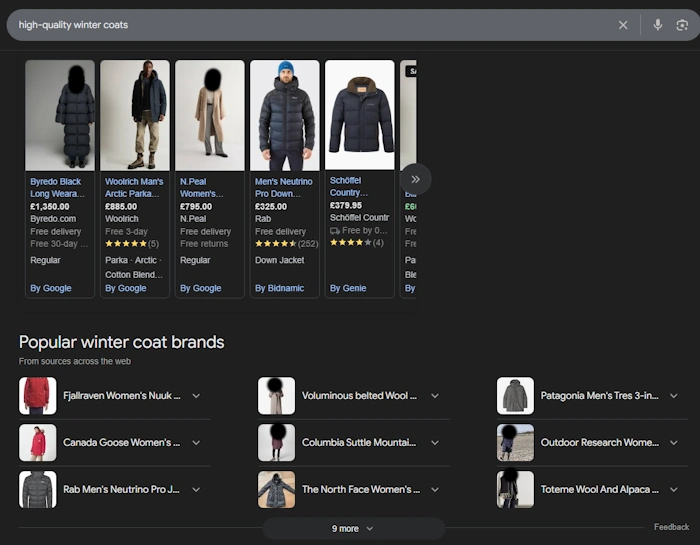Select Columbia Suttle Mountain thumbnail
The height and width of the screenshot is (545, 700).
point(276,443)
